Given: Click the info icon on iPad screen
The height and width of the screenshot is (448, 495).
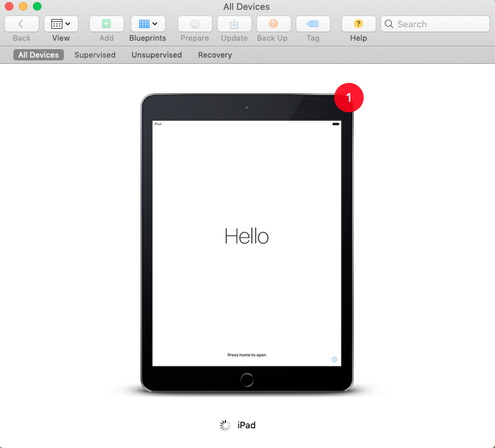Looking at the screenshot, I should pos(334,360).
